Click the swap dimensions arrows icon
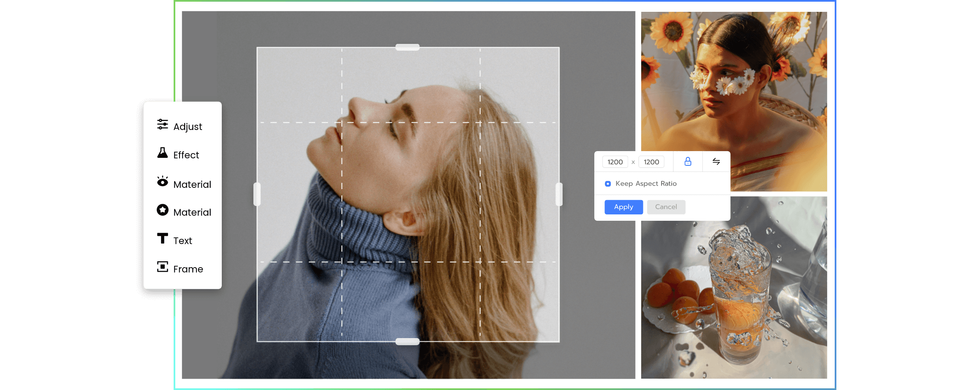 click(x=716, y=162)
